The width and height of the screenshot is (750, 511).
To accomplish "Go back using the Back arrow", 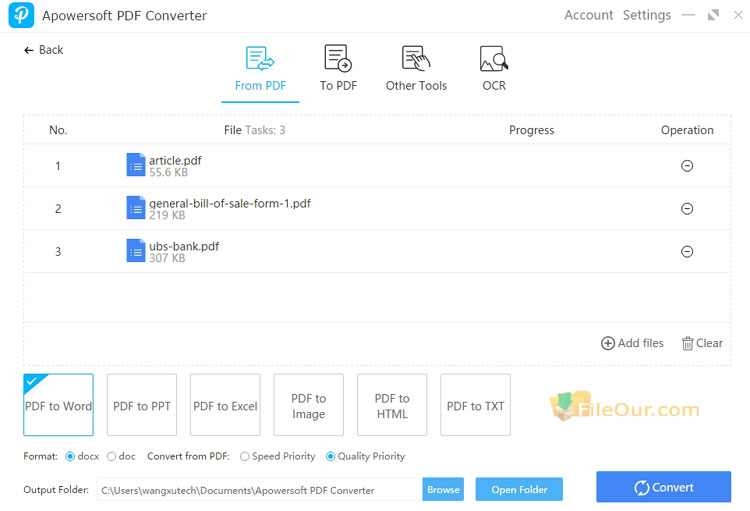I will pyautogui.click(x=43, y=50).
